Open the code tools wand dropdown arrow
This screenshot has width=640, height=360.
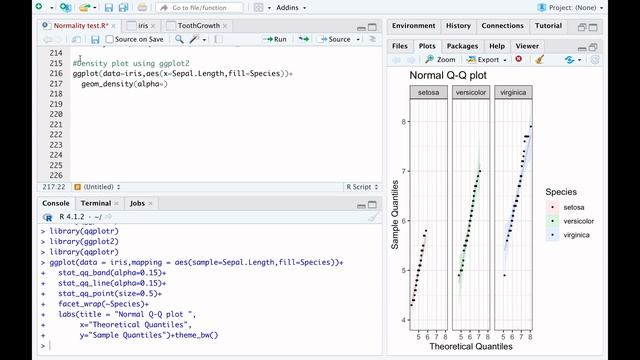click(204, 40)
